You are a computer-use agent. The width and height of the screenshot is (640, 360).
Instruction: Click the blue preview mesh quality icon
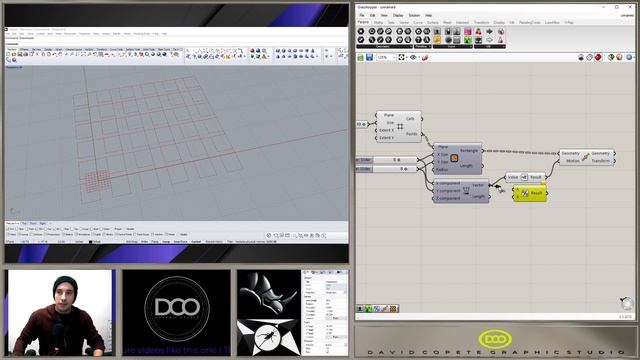(x=629, y=58)
